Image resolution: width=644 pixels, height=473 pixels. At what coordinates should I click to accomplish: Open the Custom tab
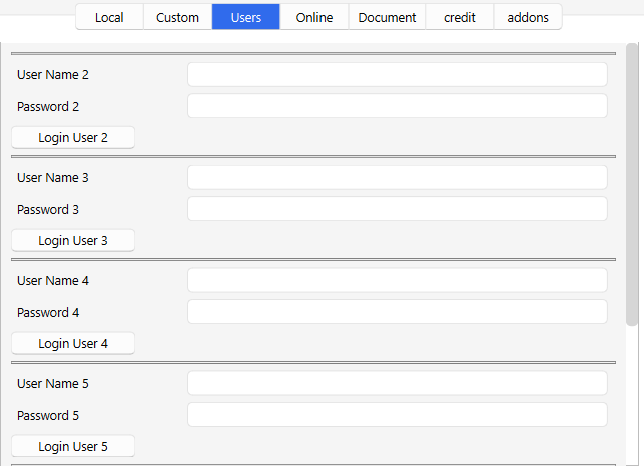coord(177,17)
